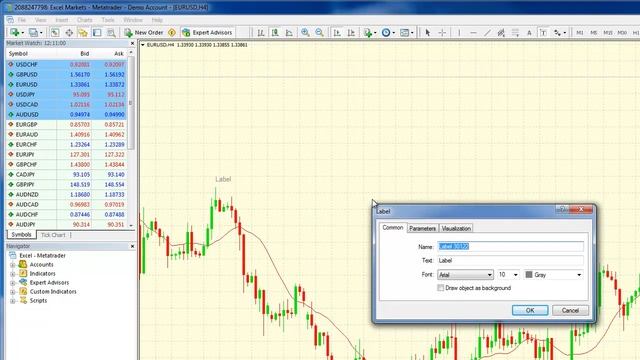Image resolution: width=640 pixels, height=360 pixels.
Task: Open the Insert menu
Action: pyautogui.click(x=62, y=20)
